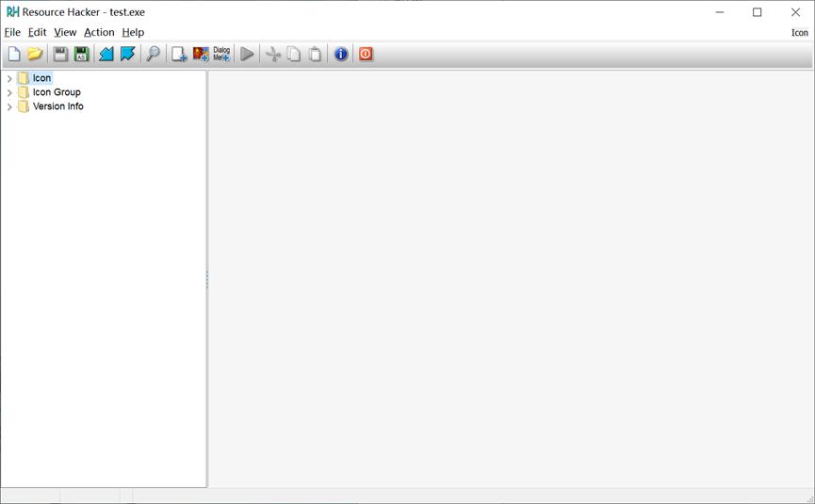Image resolution: width=815 pixels, height=504 pixels.
Task: Open a file with the folder icon
Action: tap(35, 54)
